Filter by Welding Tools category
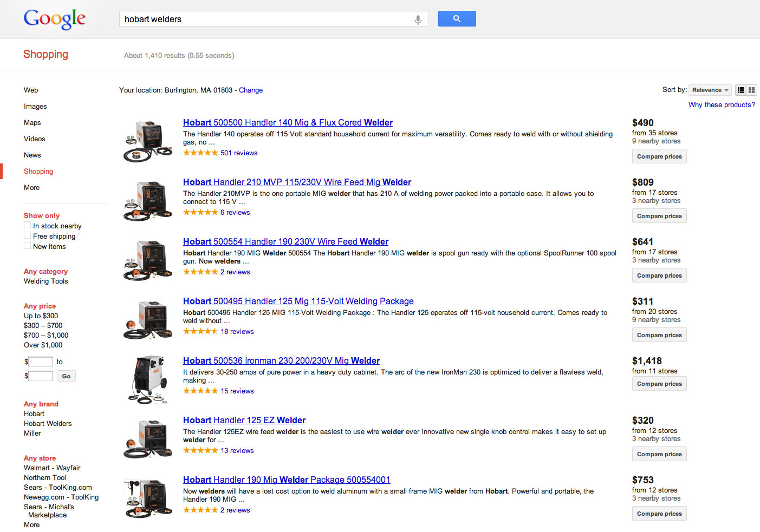 (46, 281)
